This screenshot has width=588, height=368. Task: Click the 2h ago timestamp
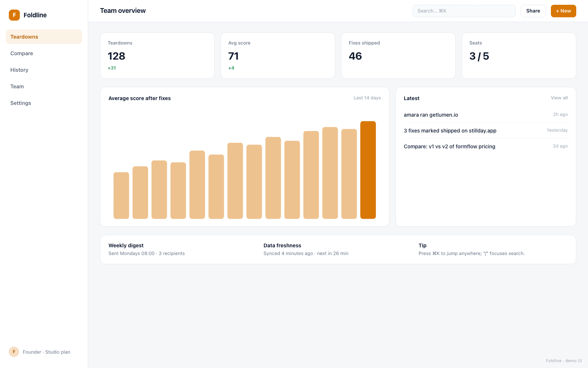(560, 114)
